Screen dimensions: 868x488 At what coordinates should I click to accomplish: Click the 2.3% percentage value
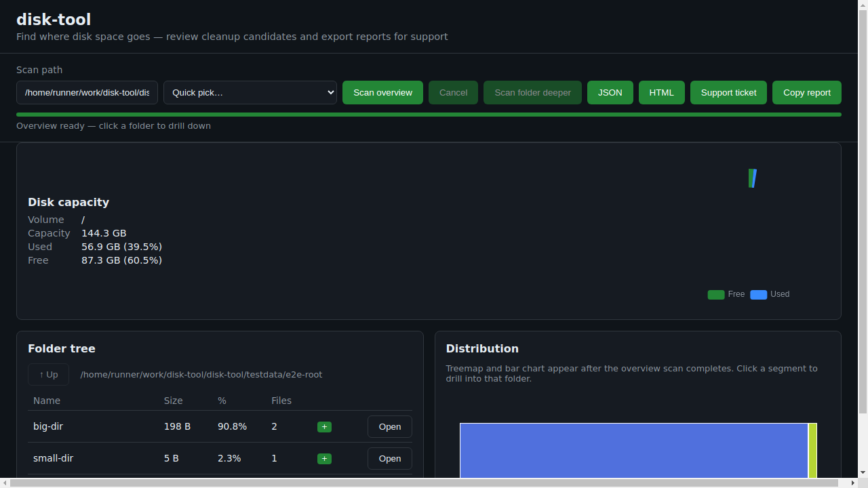click(229, 459)
